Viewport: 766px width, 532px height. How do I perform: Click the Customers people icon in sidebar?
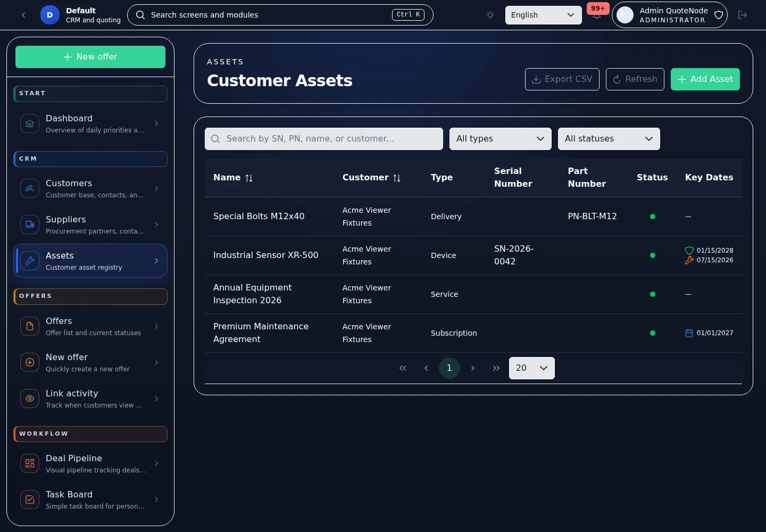point(30,188)
